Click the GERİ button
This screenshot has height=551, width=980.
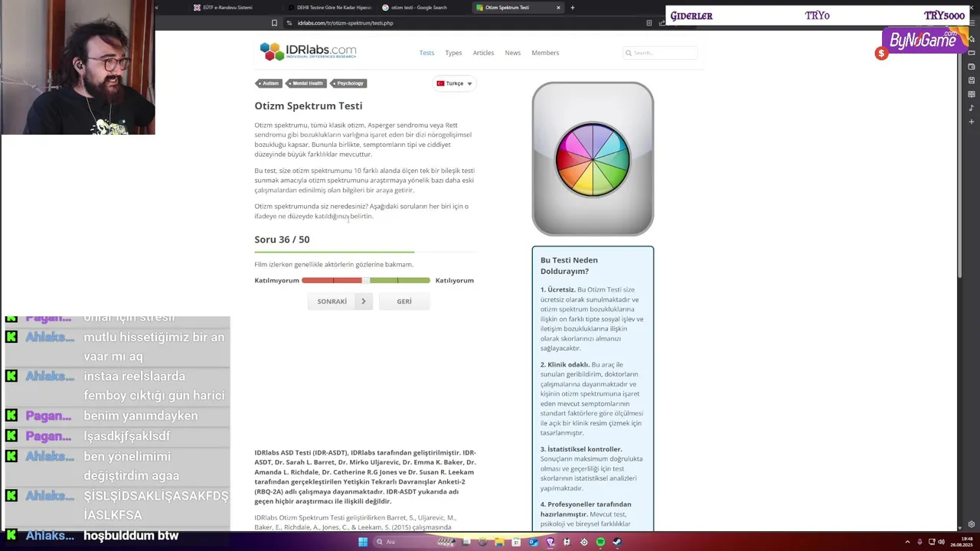(x=404, y=302)
